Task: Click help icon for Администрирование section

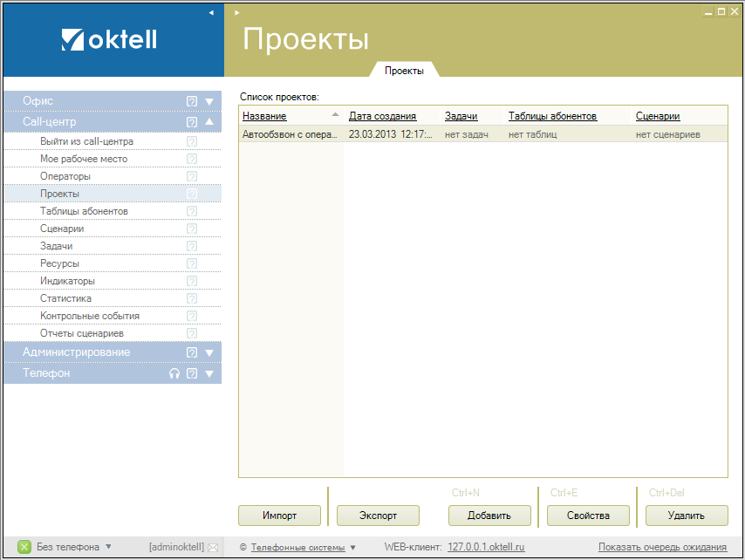Action: pos(192,352)
